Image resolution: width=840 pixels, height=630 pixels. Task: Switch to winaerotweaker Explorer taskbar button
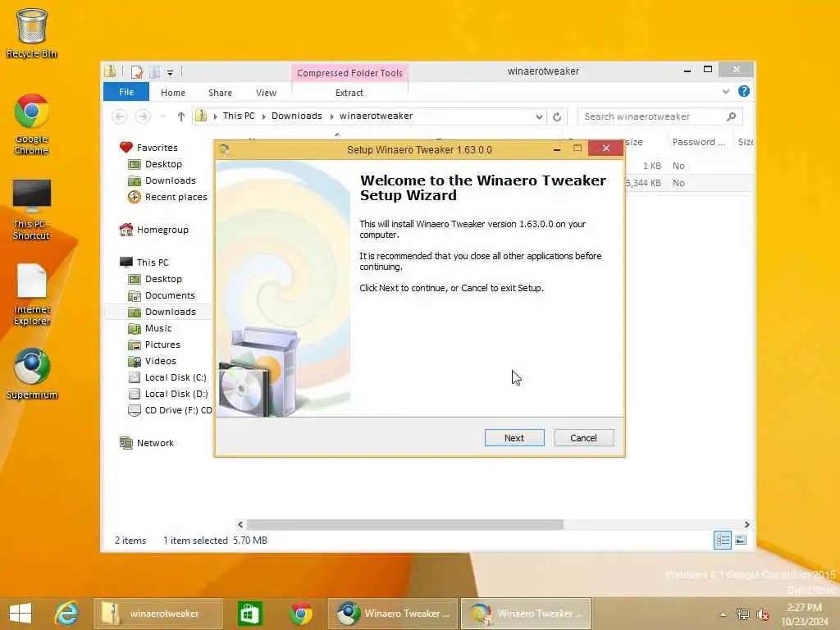(158, 614)
